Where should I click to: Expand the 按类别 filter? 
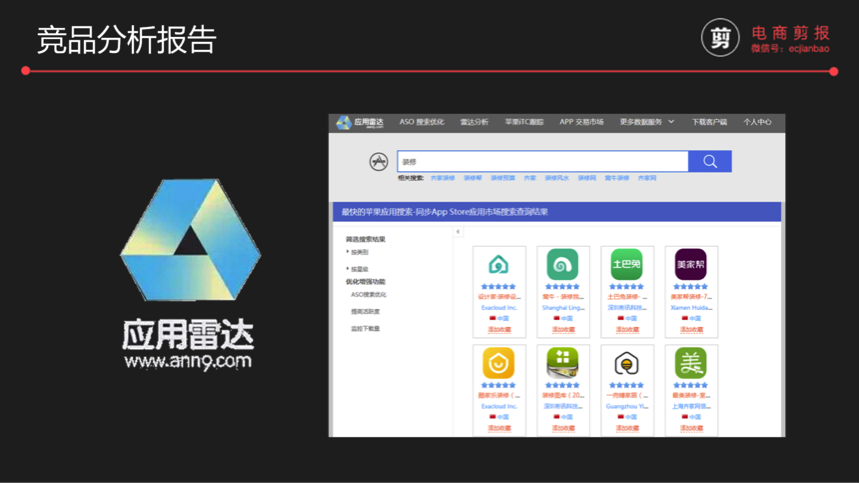pyautogui.click(x=357, y=252)
